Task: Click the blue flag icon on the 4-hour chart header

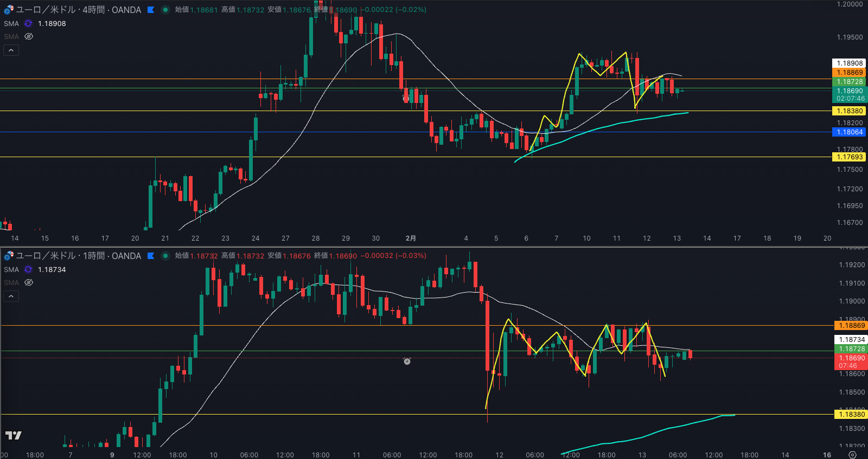Action: (x=151, y=10)
